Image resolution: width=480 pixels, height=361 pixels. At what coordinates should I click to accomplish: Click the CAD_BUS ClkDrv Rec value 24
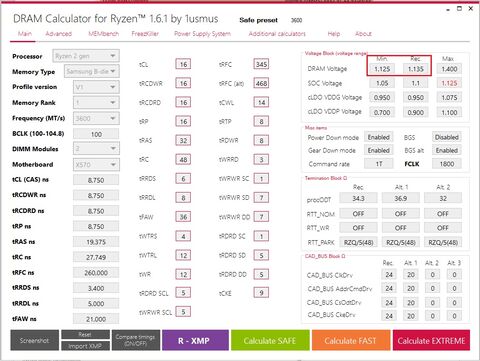point(389,275)
